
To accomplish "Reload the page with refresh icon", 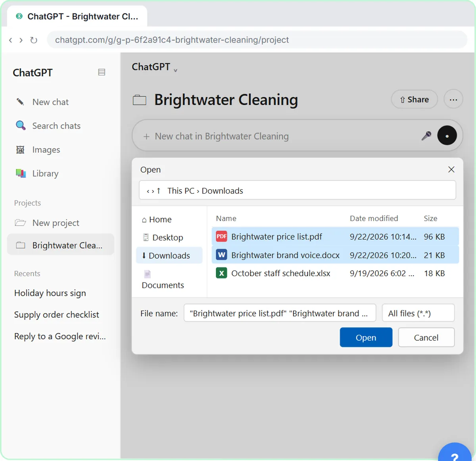I will pos(34,40).
